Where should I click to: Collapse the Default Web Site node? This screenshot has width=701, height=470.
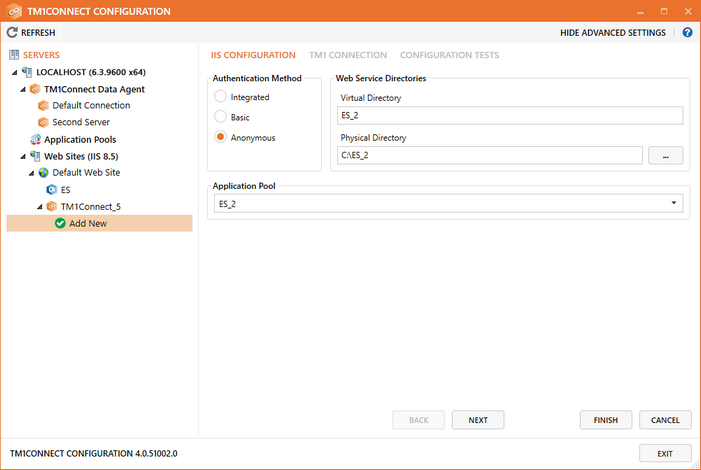pos(32,173)
